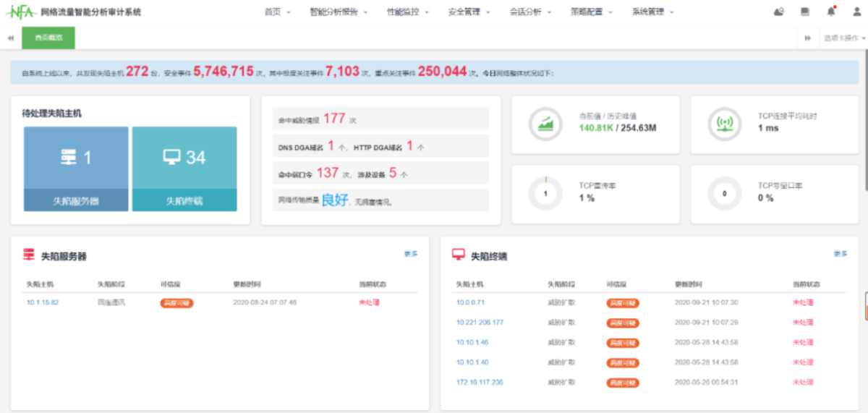This screenshot has width=868, height=413.
Task: Click the 待处理失陷主机 heading
Action: [51, 114]
